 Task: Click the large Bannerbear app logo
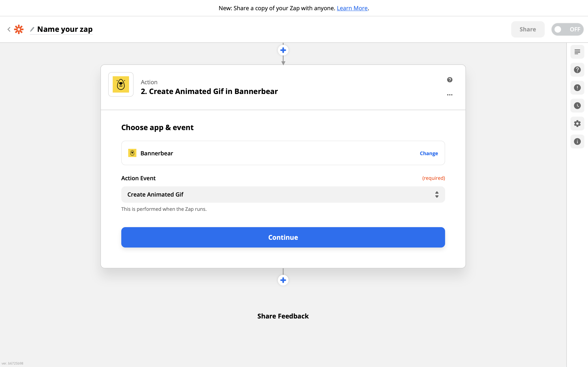[x=121, y=84]
